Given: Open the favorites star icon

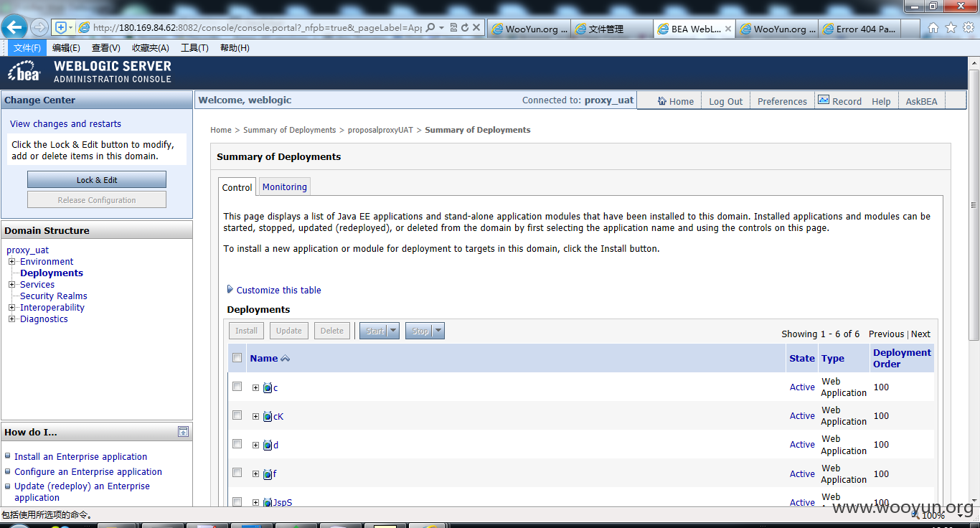Looking at the screenshot, I should [951, 28].
